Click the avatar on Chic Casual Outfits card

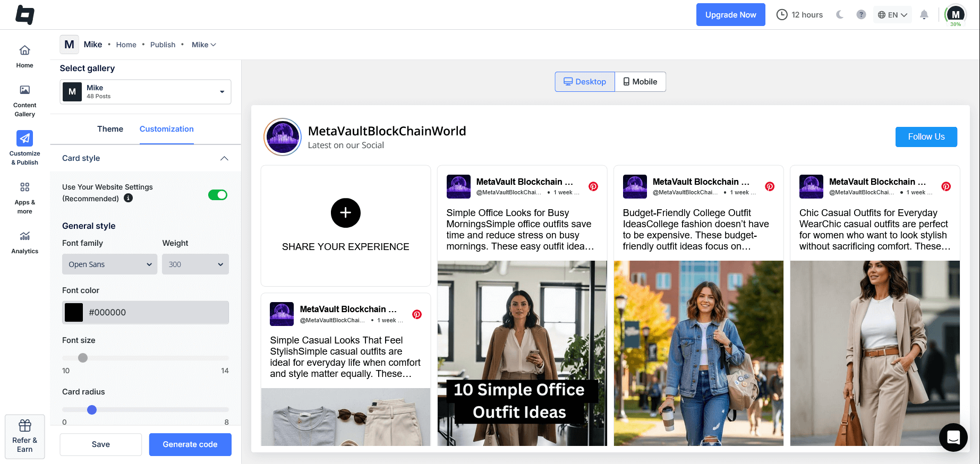pos(811,186)
